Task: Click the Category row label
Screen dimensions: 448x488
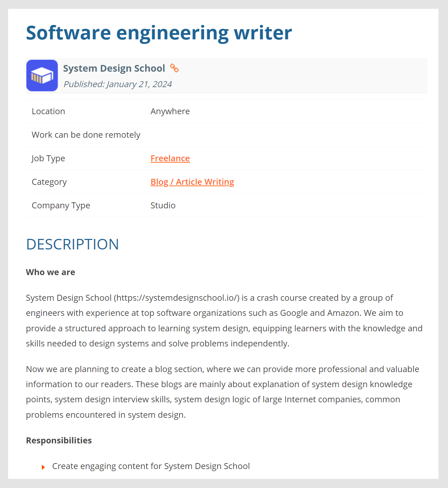Action: 49,182
